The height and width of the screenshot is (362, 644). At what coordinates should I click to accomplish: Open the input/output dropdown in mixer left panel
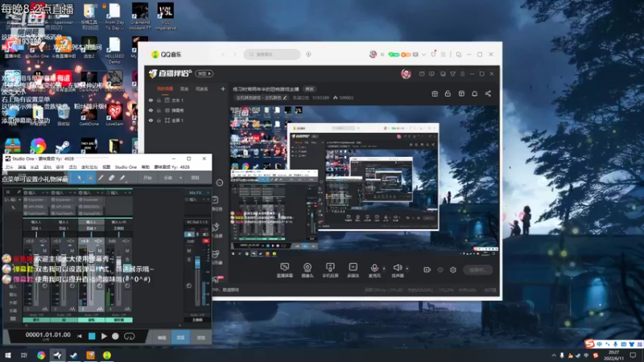click(x=19, y=200)
